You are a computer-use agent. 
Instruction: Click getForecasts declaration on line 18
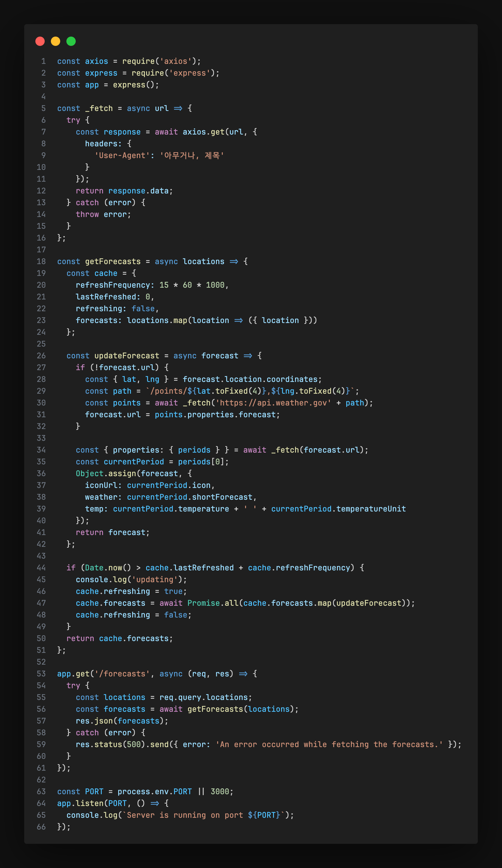(x=113, y=261)
